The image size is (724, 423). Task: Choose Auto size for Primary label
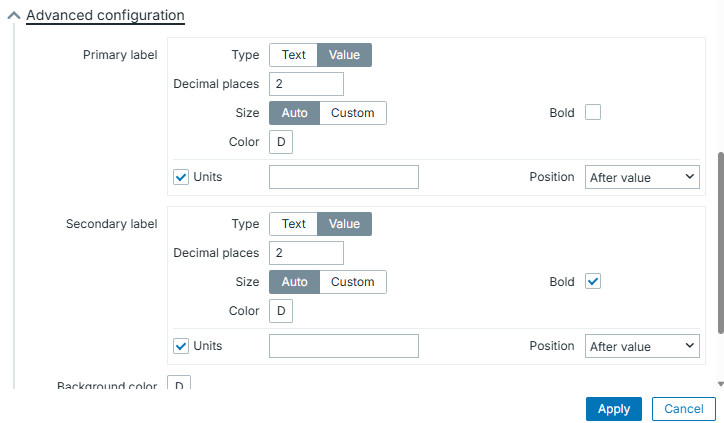coord(295,113)
